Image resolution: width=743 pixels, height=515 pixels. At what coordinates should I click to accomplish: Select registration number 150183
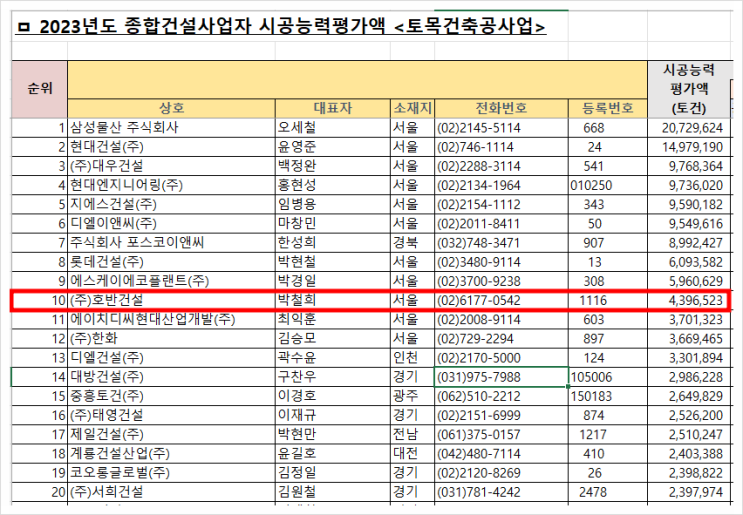(x=607, y=396)
